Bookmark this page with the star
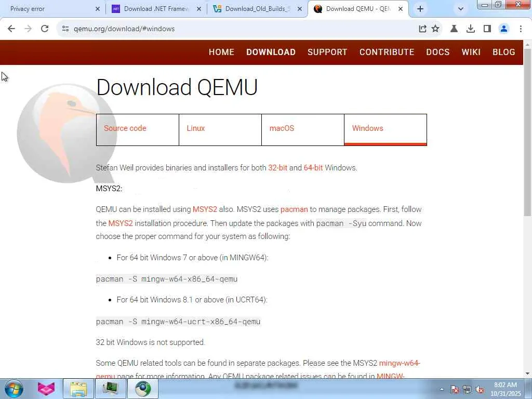The image size is (532, 399). pos(435,29)
